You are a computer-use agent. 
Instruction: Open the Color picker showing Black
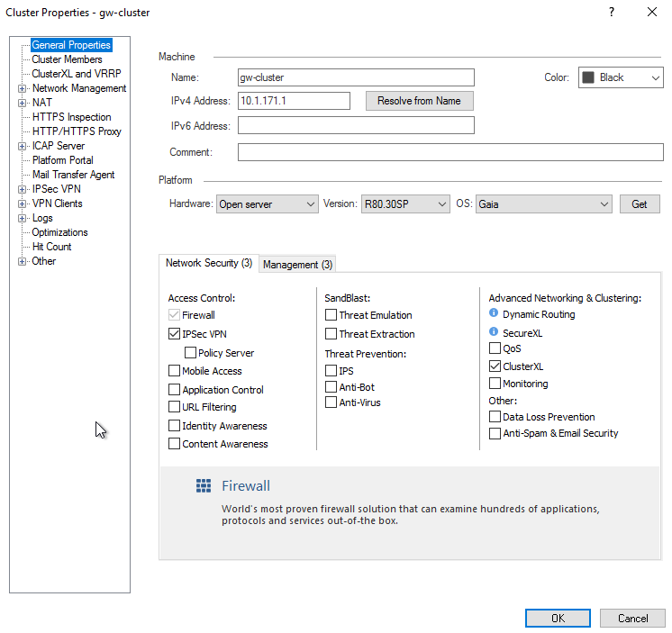tap(620, 77)
